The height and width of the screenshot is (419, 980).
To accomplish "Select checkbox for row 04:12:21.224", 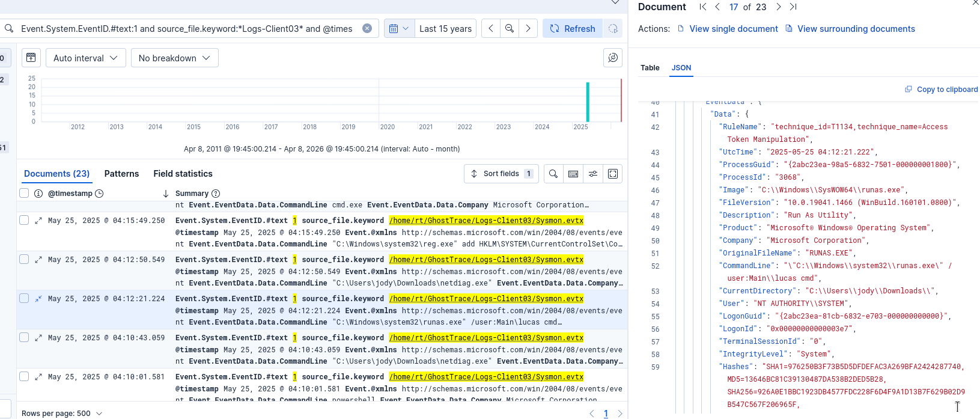I will [x=24, y=298].
